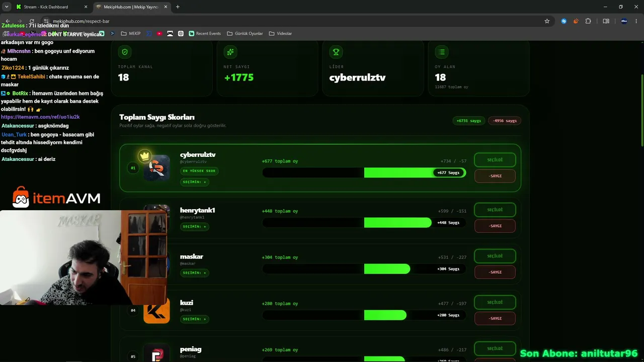
Task: Click the SEÇİLDİ button for maskar
Action: [x=495, y=256]
